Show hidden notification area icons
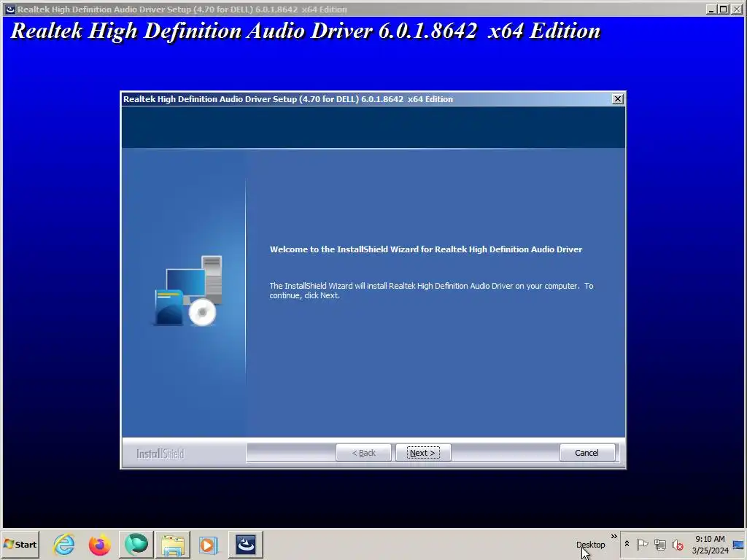 click(627, 544)
